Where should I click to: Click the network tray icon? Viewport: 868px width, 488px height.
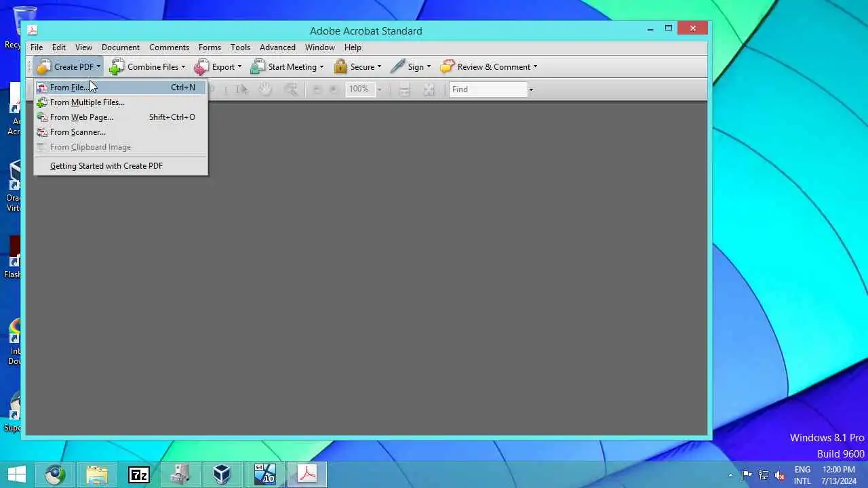[x=764, y=475]
